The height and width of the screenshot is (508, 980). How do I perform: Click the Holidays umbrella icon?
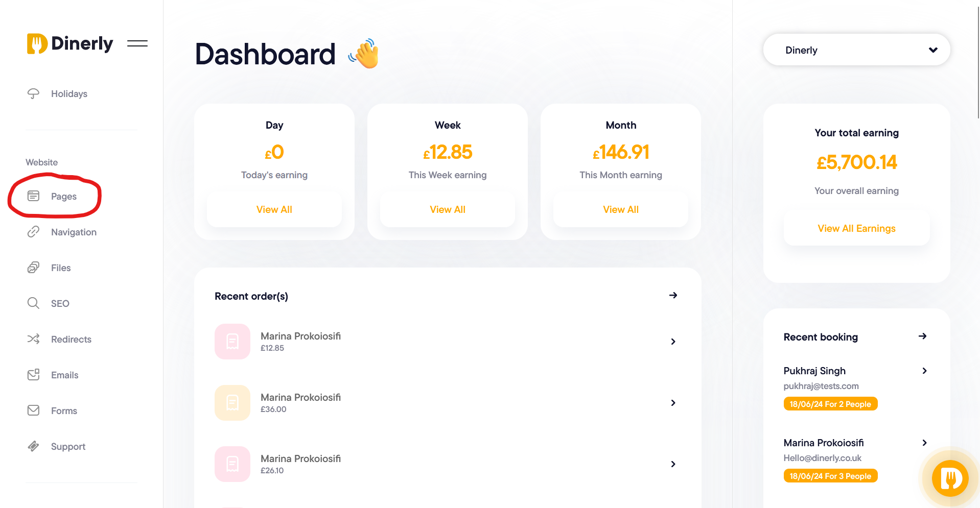(x=33, y=93)
